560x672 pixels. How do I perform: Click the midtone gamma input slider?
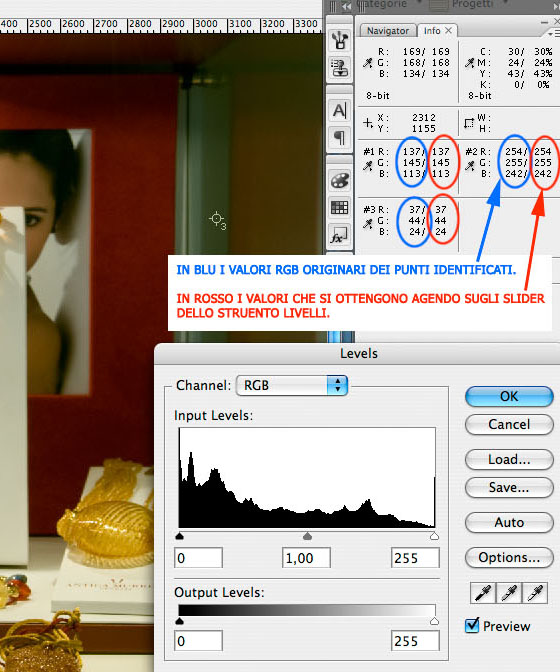pos(307,536)
